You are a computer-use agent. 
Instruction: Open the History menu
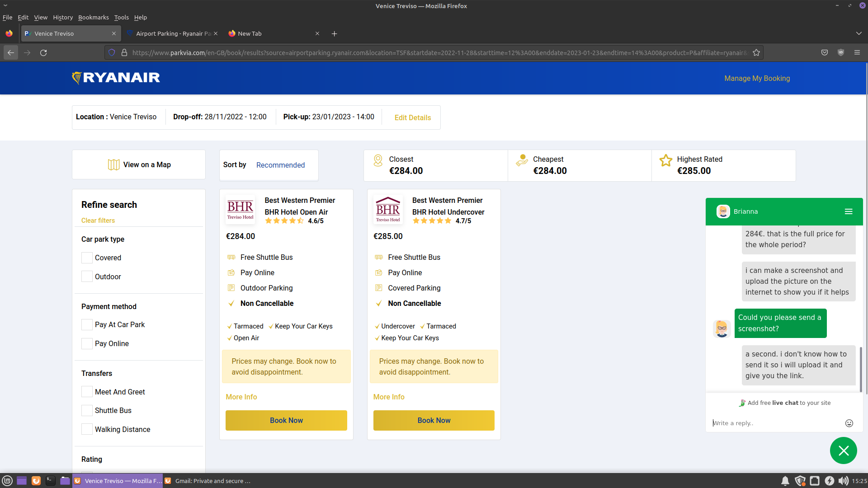pos(63,18)
